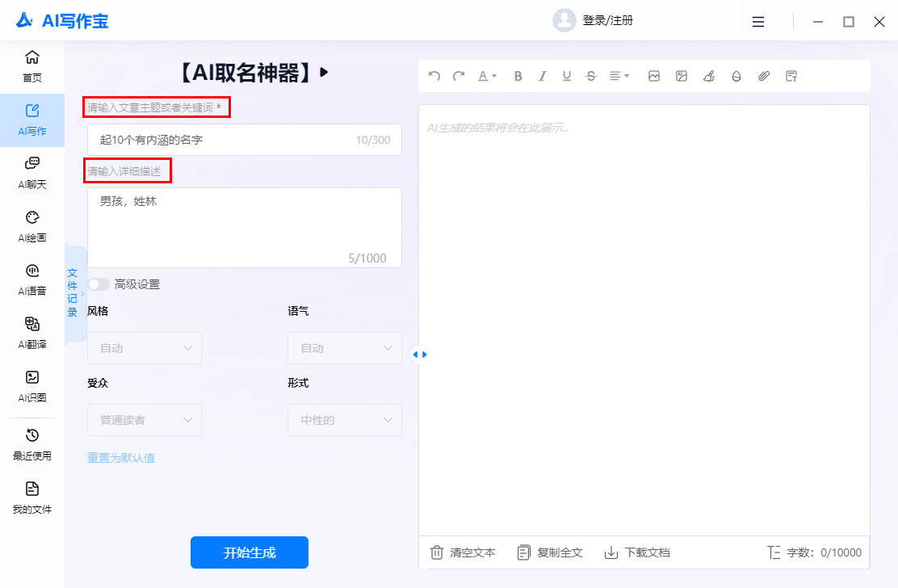Click the undo arrow in editor toolbar
This screenshot has width=898, height=588.
pyautogui.click(x=434, y=76)
